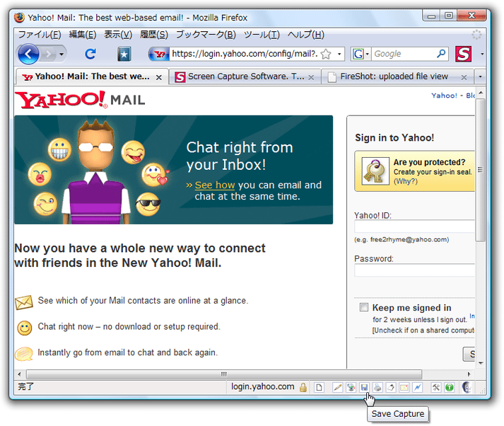The width and height of the screenshot is (504, 426).
Task: Open the FireShot toolbar button dropdown arrow
Action: 482,54
